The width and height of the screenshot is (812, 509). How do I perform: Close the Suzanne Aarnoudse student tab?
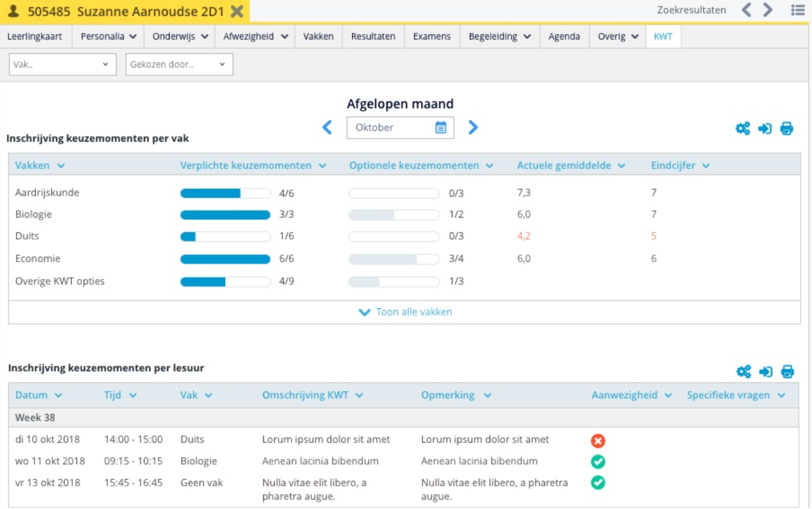(237, 11)
